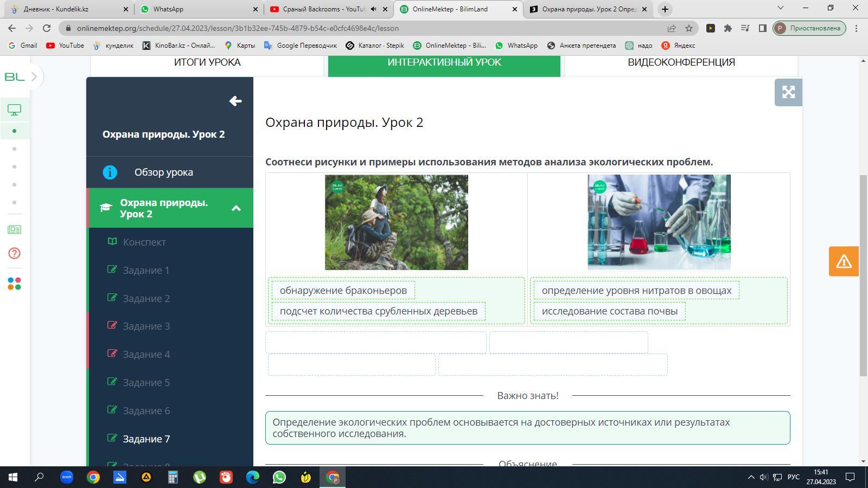
Task: Open the tab search dropdown arrow
Action: 780,8
